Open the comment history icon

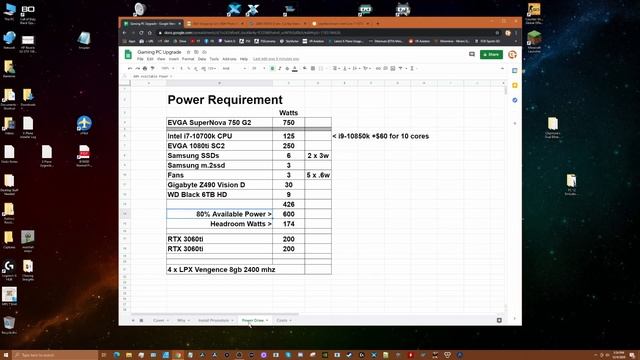tap(472, 54)
